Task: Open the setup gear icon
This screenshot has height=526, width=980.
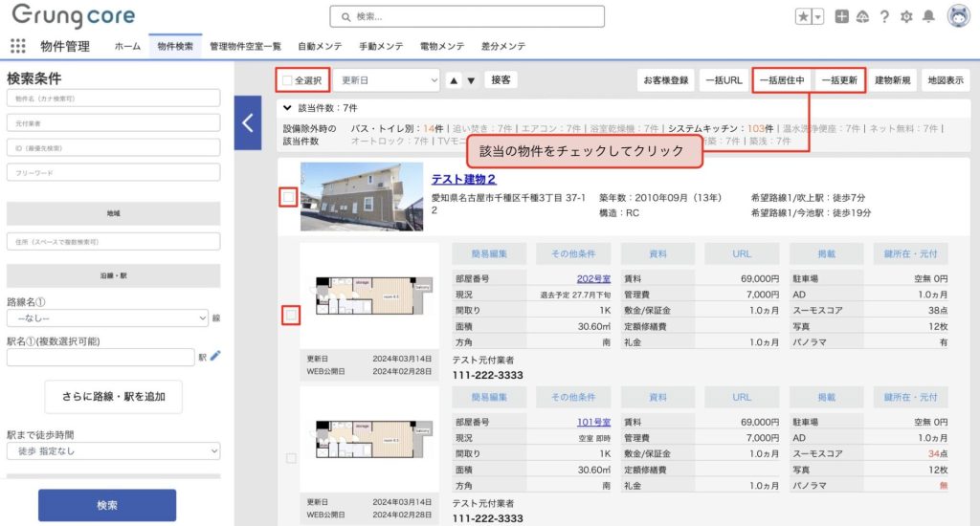Action: (x=906, y=16)
